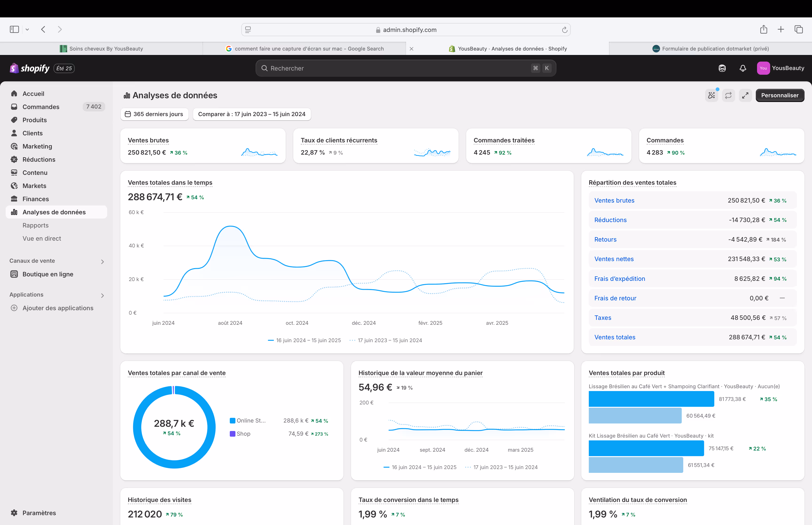Viewport: 812px width, 525px height.
Task: Open the Comparer à date range dropdown
Action: click(x=251, y=114)
